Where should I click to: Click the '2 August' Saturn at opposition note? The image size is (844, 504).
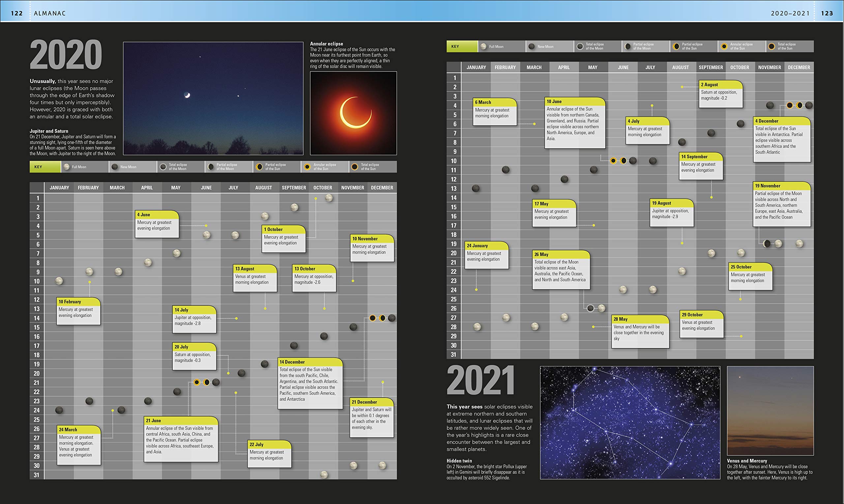point(721,94)
